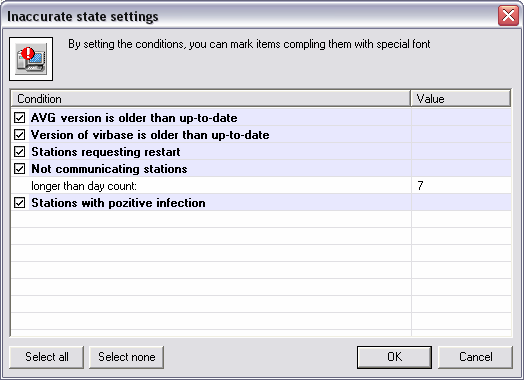524x380 pixels.
Task: Toggle Version of virbase older checkbox
Action: coord(19,135)
